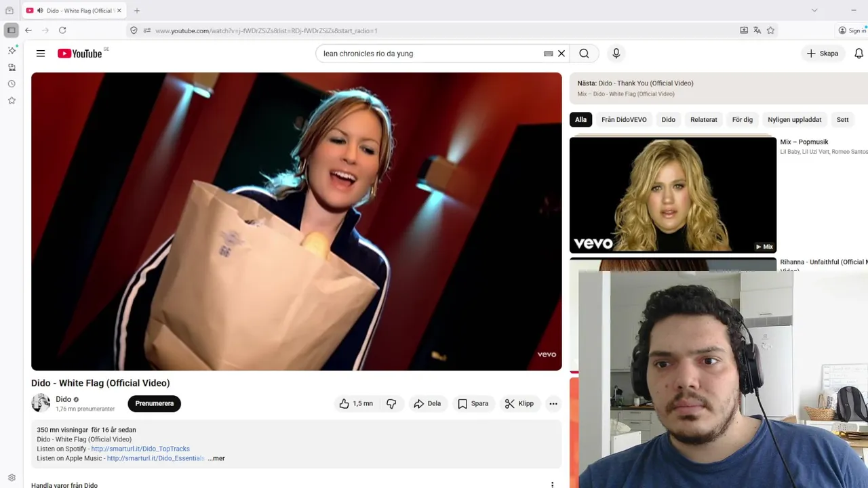Screen dimensions: 868x488
Task: Open the on-screen keyboard icon in search
Action: [x=549, y=54]
